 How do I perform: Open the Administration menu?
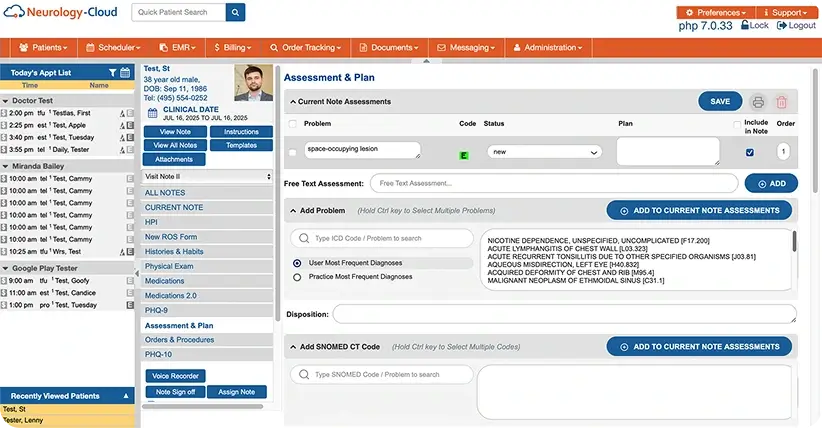(x=548, y=48)
